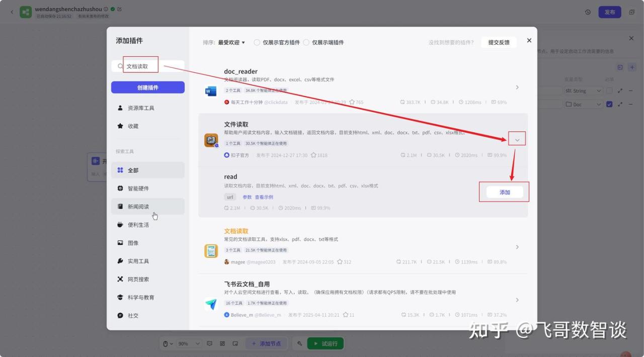
Task: Star the 文件读取 plugin as favorite
Action: [313, 155]
